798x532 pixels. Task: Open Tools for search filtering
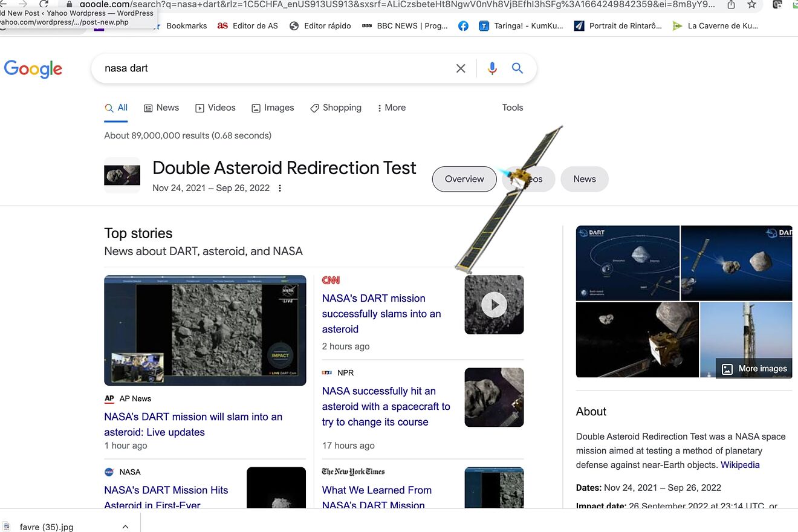pos(512,108)
